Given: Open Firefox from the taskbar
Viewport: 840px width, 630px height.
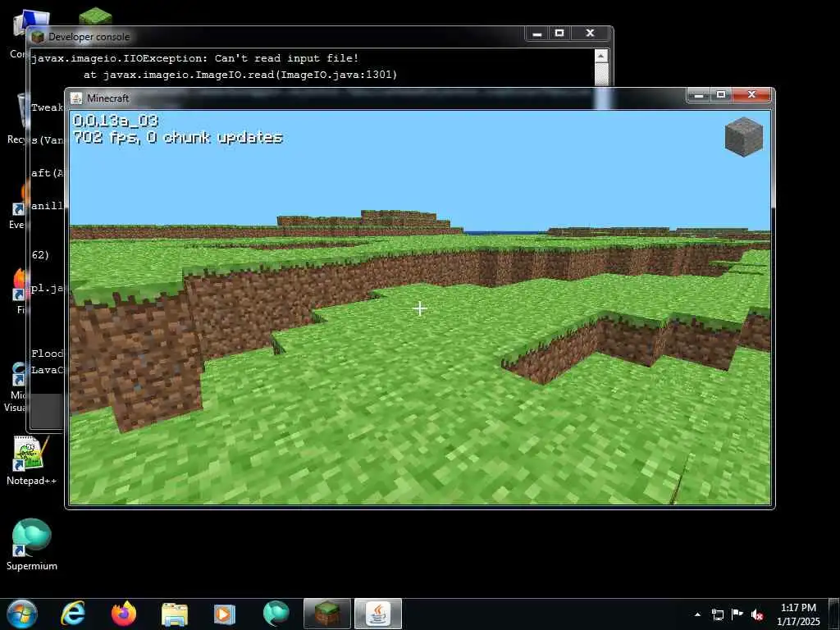Looking at the screenshot, I should (124, 614).
